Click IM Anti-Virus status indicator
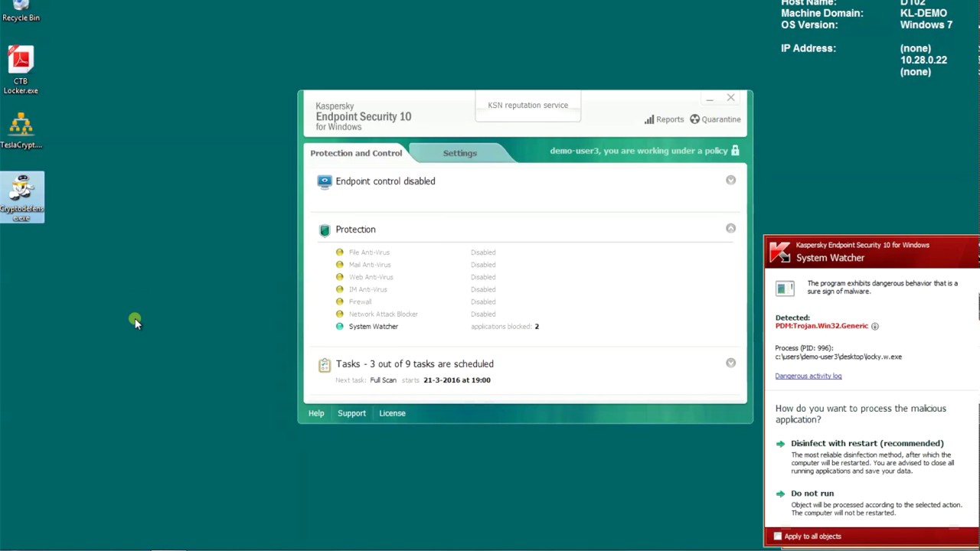Image resolution: width=980 pixels, height=551 pixels. [x=339, y=289]
